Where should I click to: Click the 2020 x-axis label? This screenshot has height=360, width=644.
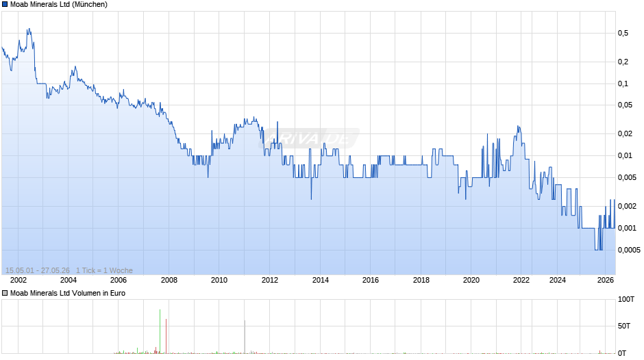click(471, 280)
